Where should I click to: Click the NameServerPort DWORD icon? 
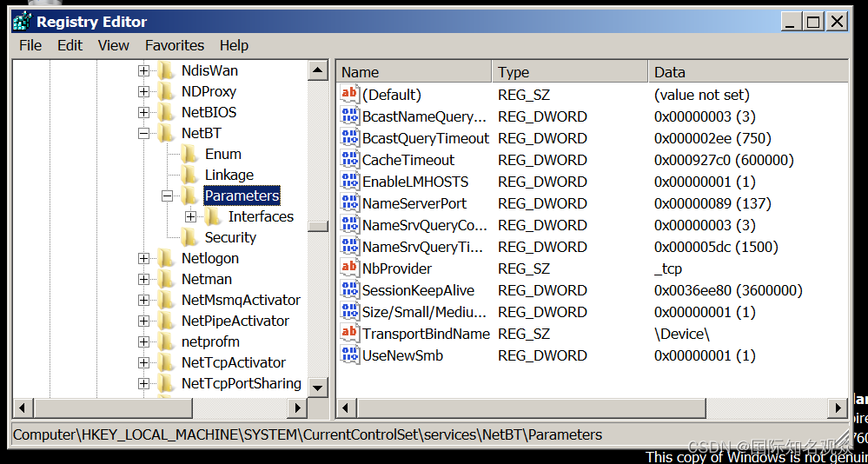[349, 203]
